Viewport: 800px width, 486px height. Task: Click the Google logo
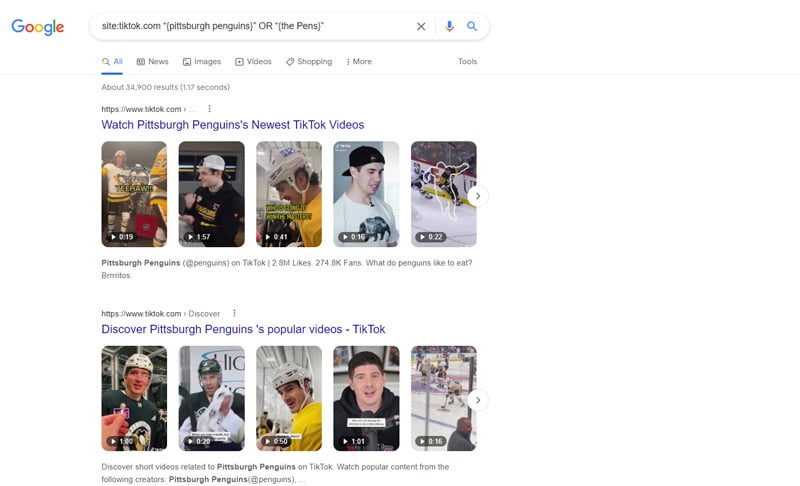point(38,27)
